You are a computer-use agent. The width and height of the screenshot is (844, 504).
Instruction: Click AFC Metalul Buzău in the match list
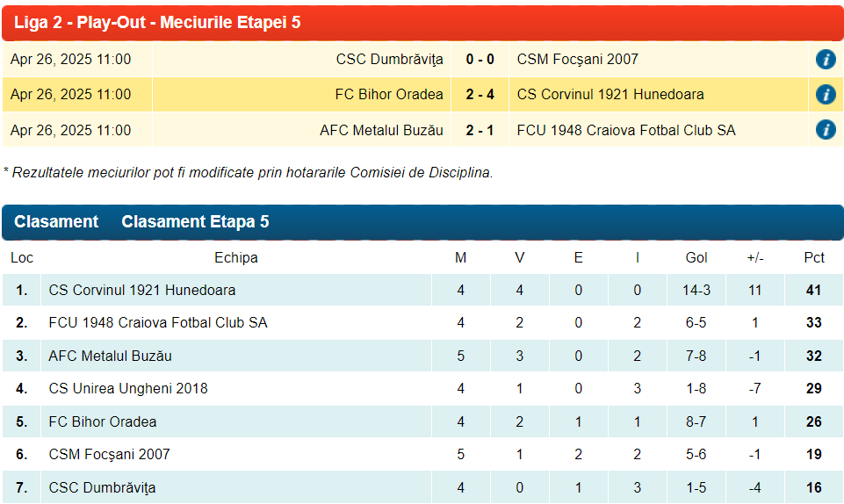pyautogui.click(x=381, y=131)
